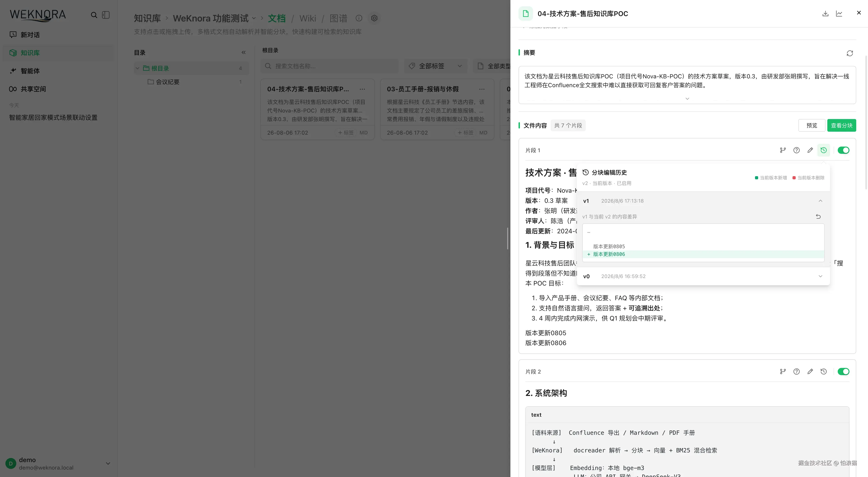This screenshot has height=477, width=868.
Task: Open the 全部标签 dropdown
Action: pos(435,66)
